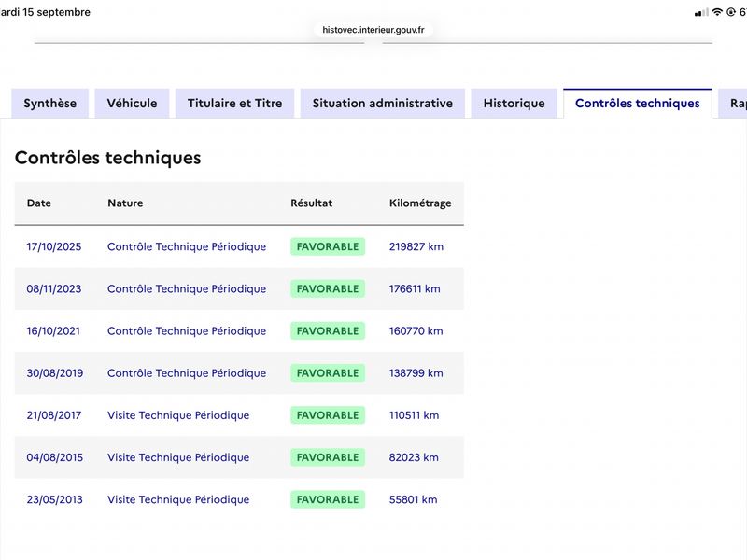Click the Date column header
The width and height of the screenshot is (747, 560).
click(39, 203)
